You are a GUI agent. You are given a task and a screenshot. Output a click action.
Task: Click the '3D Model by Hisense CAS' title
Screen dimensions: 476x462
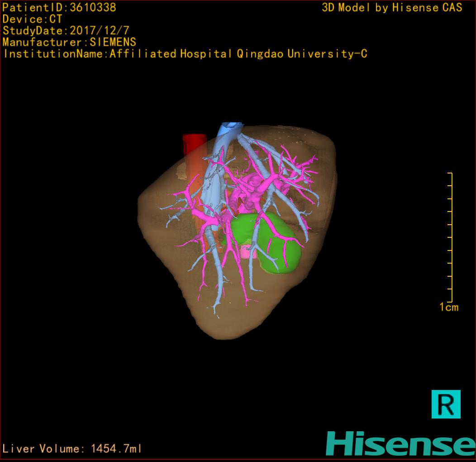(x=392, y=7)
